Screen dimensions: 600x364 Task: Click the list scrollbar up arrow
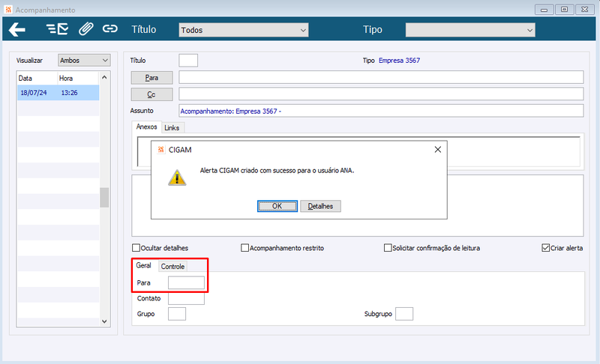[x=104, y=77]
